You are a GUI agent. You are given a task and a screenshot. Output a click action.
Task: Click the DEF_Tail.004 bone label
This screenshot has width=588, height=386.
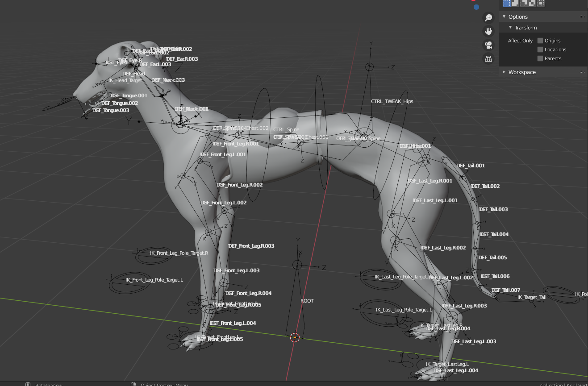(x=494, y=234)
